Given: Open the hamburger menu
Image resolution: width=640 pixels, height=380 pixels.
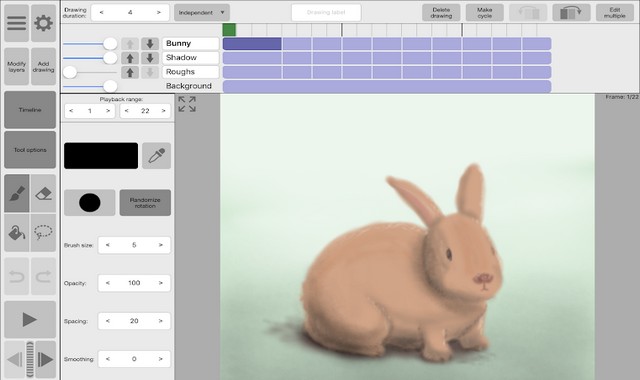Looking at the screenshot, I should [x=16, y=23].
